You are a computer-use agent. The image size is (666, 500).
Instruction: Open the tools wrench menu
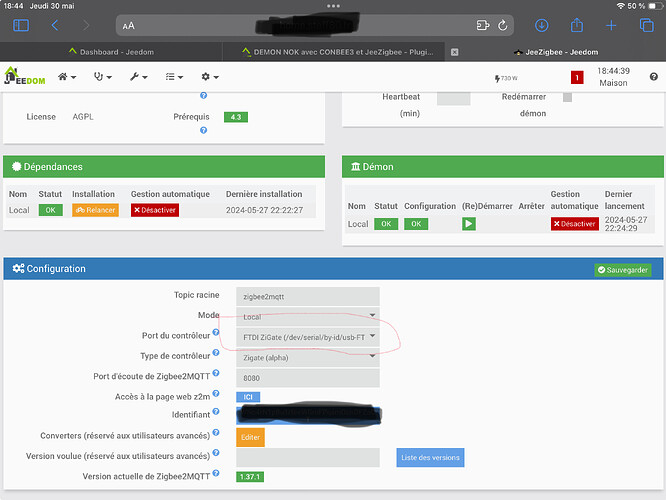click(x=138, y=77)
